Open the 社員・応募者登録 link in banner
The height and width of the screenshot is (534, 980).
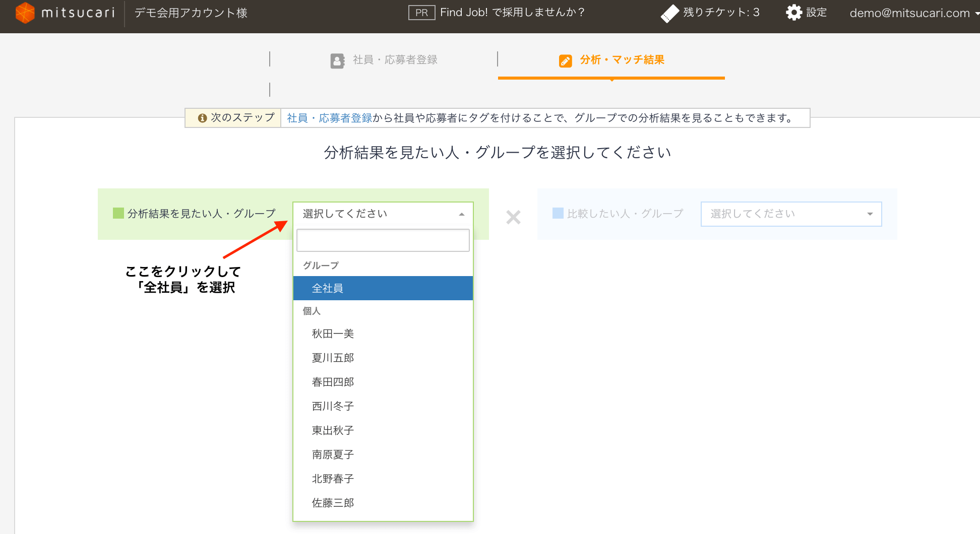(329, 118)
